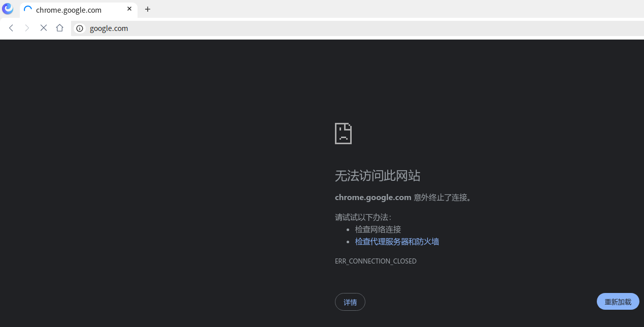Go back using the back arrow
The width and height of the screenshot is (644, 327).
[x=11, y=28]
